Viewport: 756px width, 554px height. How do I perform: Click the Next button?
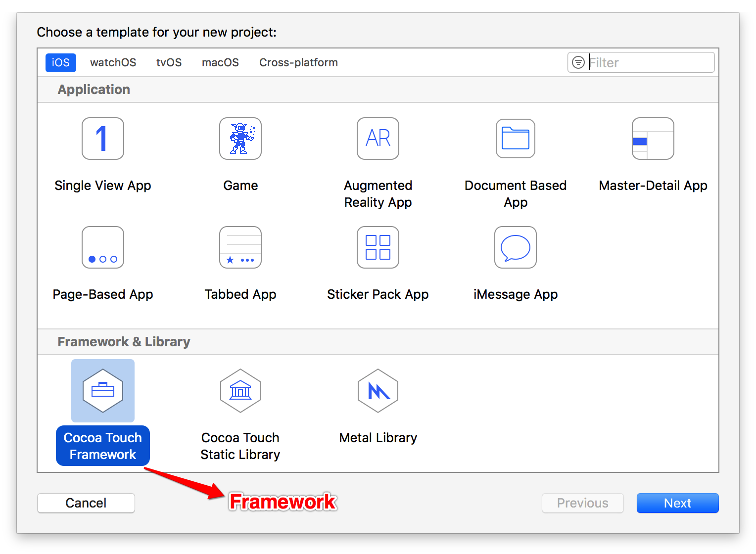pyautogui.click(x=677, y=503)
